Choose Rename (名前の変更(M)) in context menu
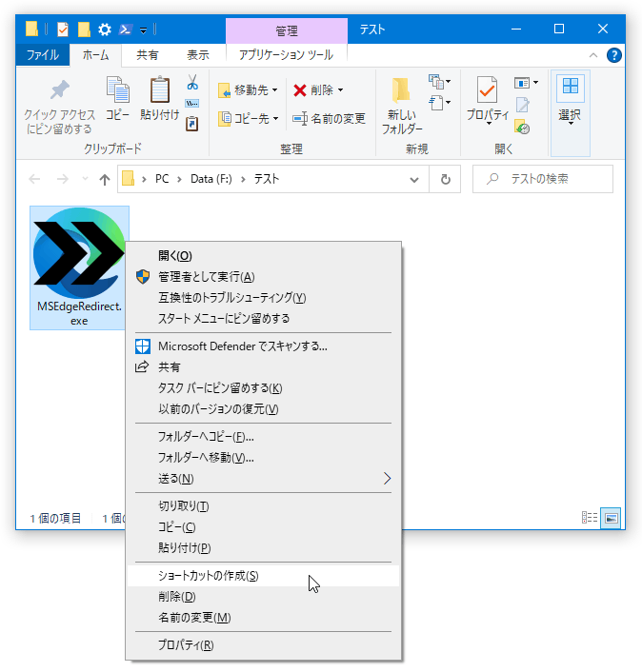Screen dimensions: 642x672 point(263,618)
